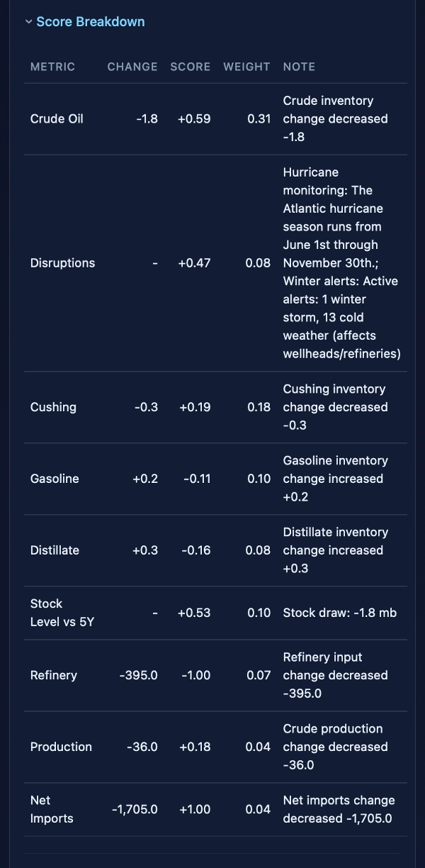Image resolution: width=425 pixels, height=868 pixels.
Task: Select the -395.0 refinery change value
Action: (x=138, y=675)
